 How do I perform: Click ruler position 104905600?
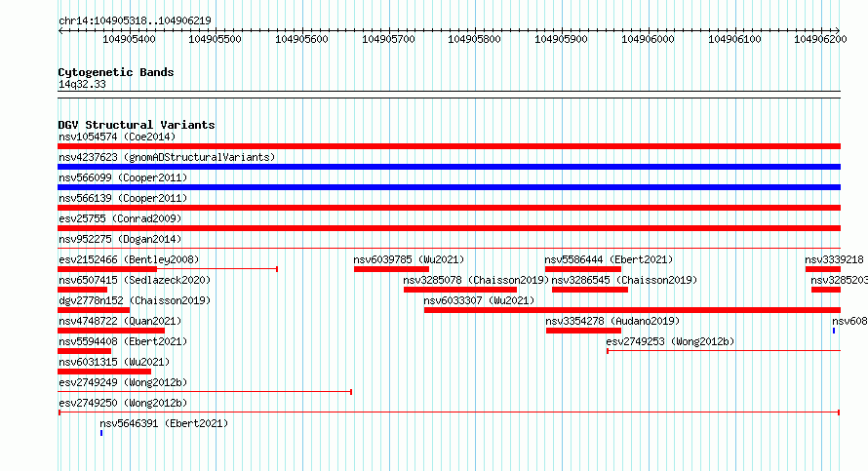pyautogui.click(x=301, y=39)
